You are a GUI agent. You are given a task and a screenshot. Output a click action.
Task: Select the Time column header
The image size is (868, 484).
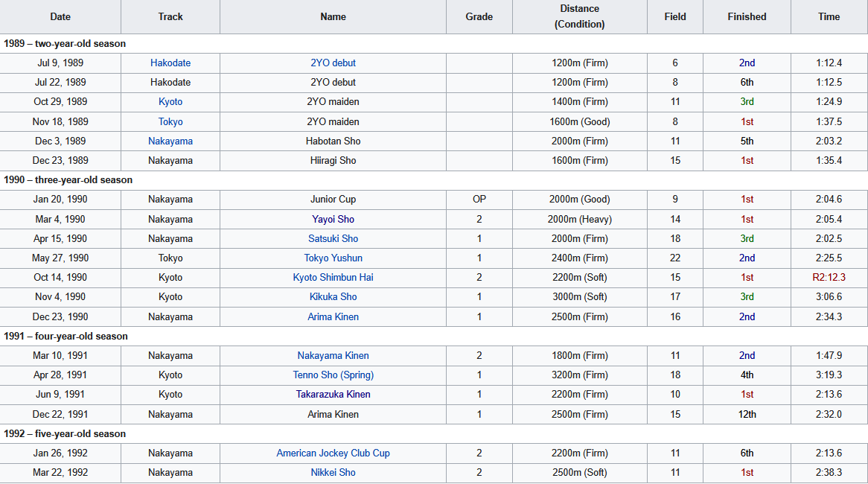[x=829, y=16]
